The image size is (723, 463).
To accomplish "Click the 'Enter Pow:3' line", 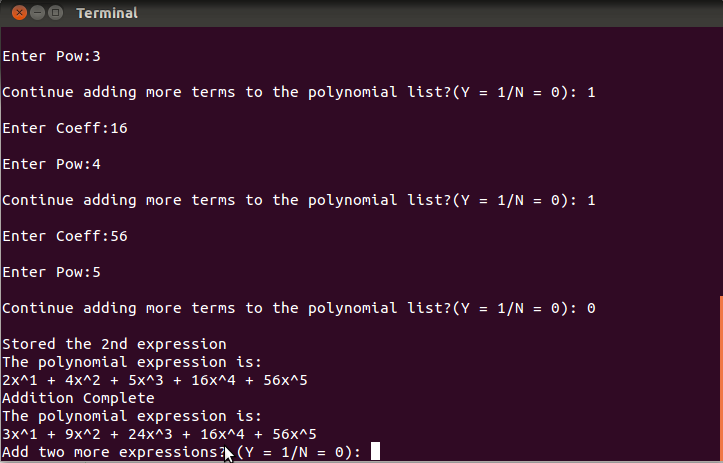I will click(x=51, y=56).
